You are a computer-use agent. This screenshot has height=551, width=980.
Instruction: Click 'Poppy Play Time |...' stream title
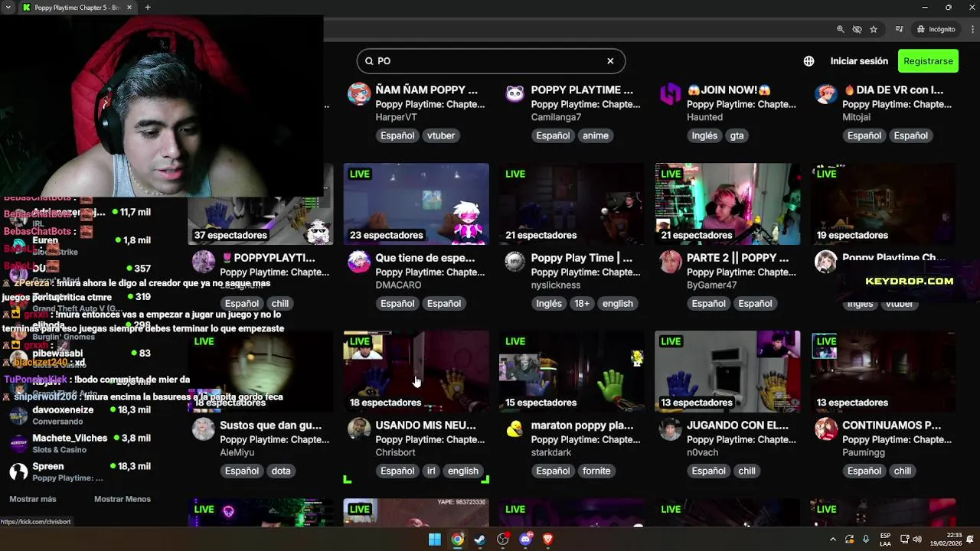(582, 258)
